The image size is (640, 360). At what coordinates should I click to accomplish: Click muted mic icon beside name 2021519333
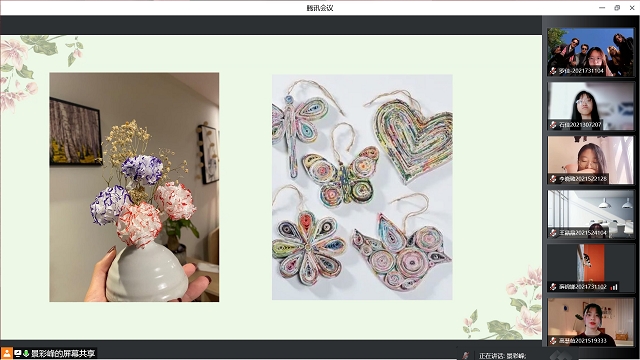[553, 341]
